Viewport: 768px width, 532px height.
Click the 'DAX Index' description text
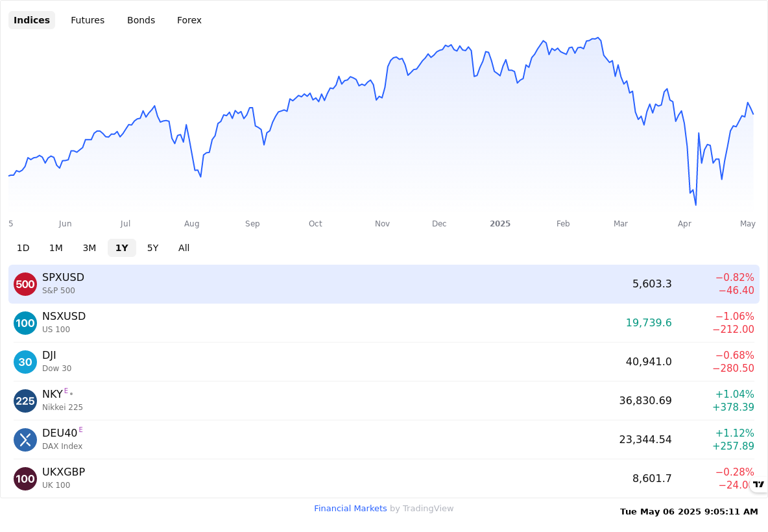tap(62, 446)
